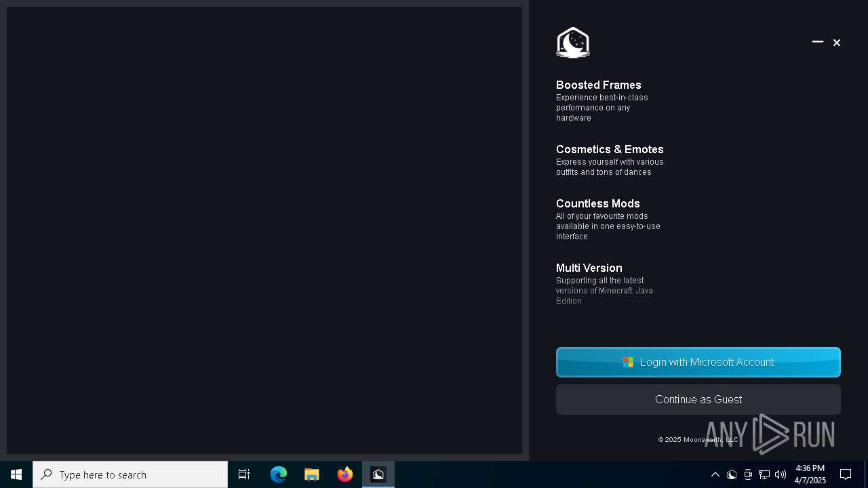This screenshot has width=868, height=488.
Task: Click the Meet Now tray icon
Action: coord(748,474)
